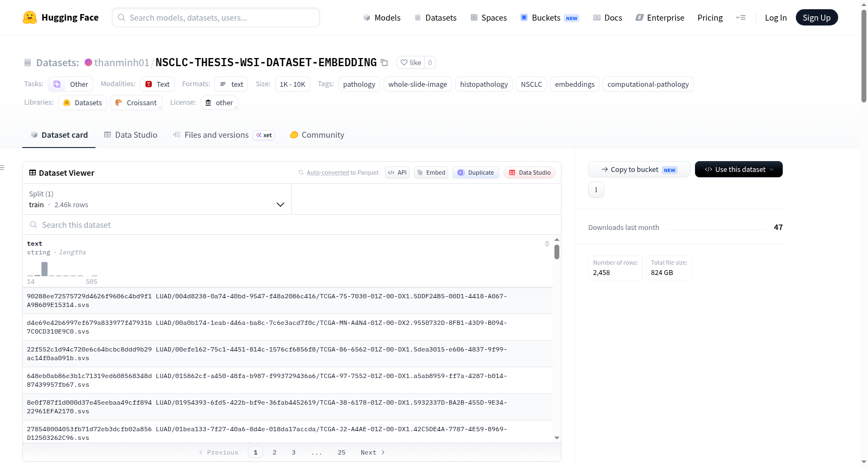Open the Pricing page
868x467 pixels.
[x=710, y=17]
